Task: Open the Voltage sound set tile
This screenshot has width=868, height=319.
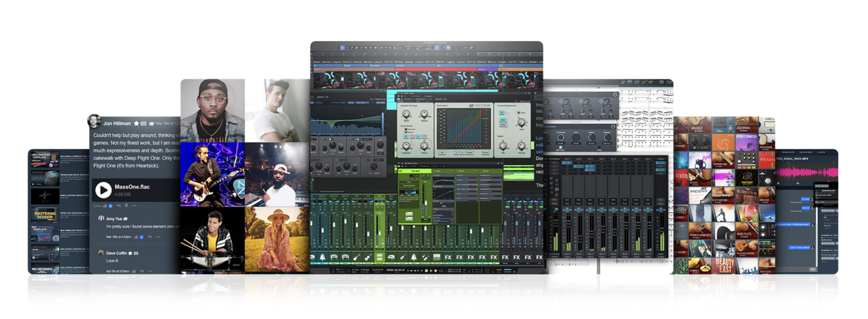Action: click(746, 178)
